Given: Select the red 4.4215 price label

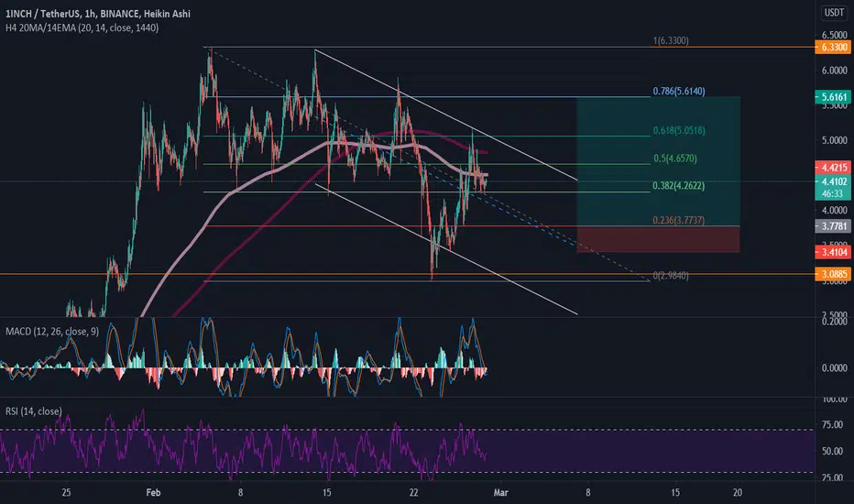Looking at the screenshot, I should 833,168.
